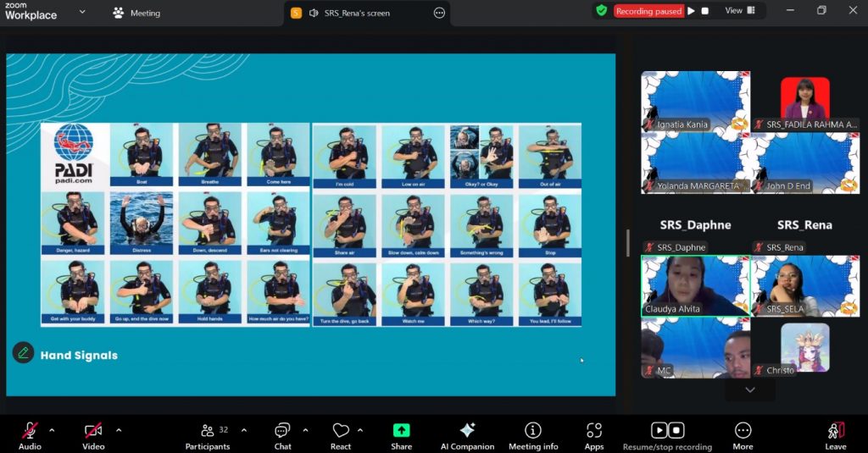The height and width of the screenshot is (453, 868).
Task: Expand the video options arrow
Action: (x=118, y=429)
